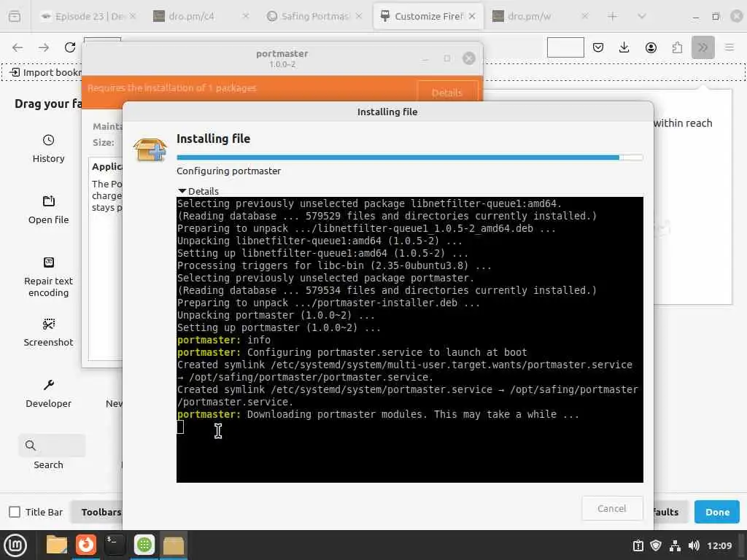Toggle the Title Bar checkbox
Image resolution: width=747 pixels, height=560 pixels.
pyautogui.click(x=15, y=512)
